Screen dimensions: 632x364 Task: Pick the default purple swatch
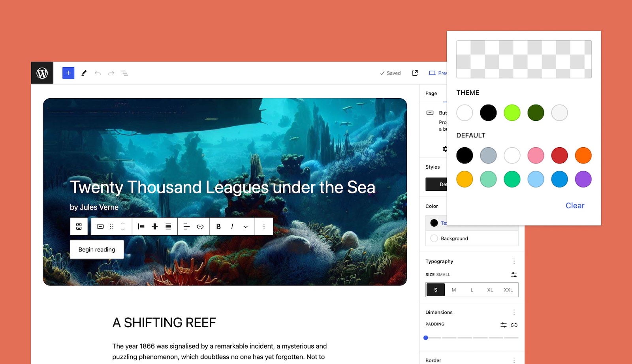(x=583, y=179)
